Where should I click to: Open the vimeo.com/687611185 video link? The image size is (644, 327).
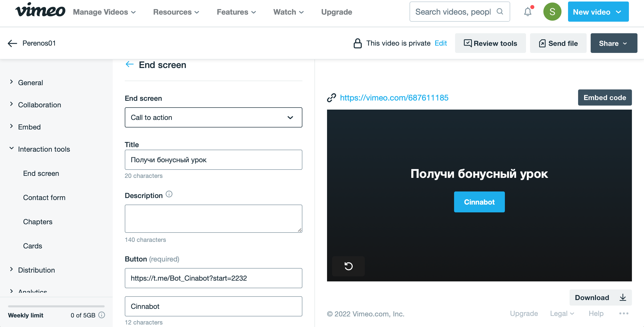(394, 98)
